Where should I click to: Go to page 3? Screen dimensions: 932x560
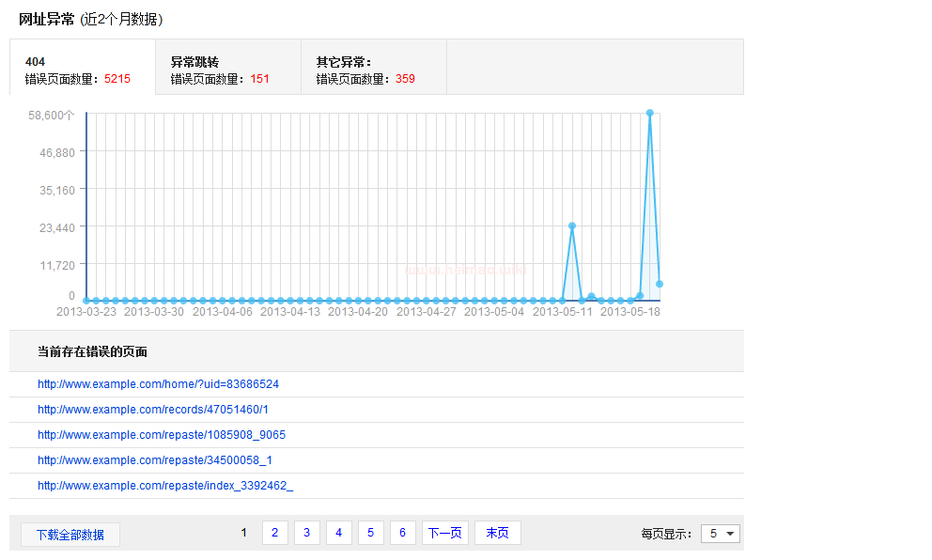point(306,533)
